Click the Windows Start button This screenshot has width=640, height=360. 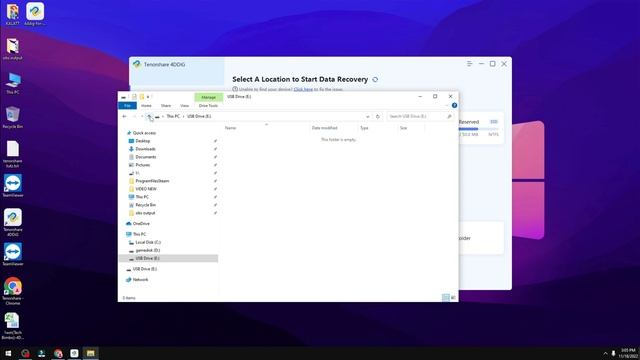[8, 353]
